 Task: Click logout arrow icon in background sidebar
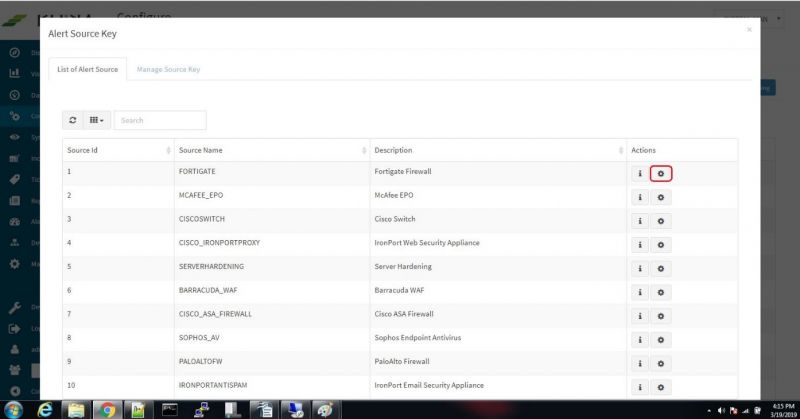[15, 329]
